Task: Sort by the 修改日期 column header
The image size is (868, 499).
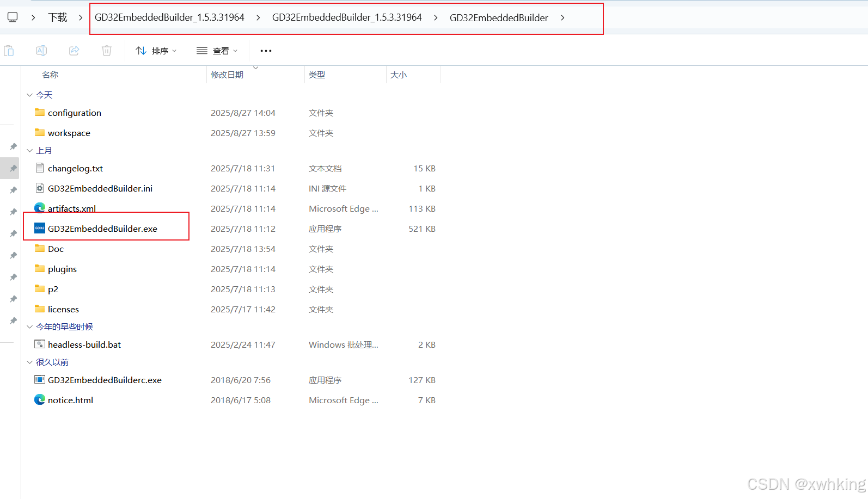Action: click(x=227, y=75)
